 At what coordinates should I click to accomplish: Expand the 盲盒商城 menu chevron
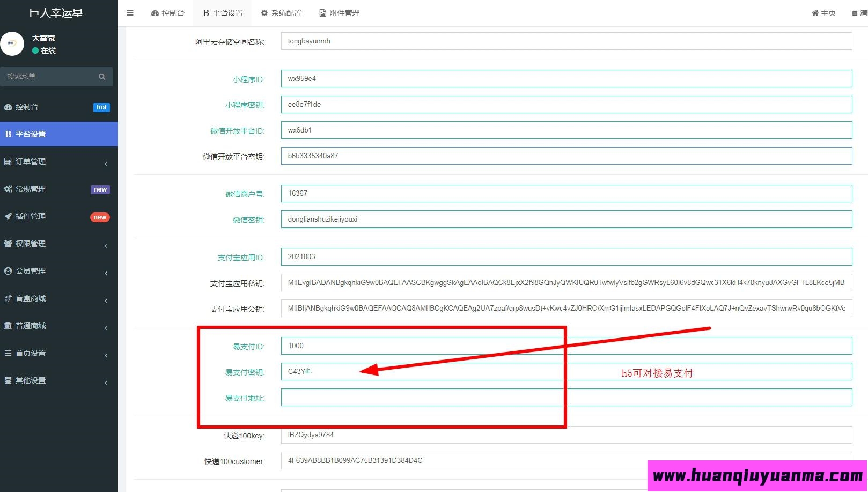pos(106,300)
